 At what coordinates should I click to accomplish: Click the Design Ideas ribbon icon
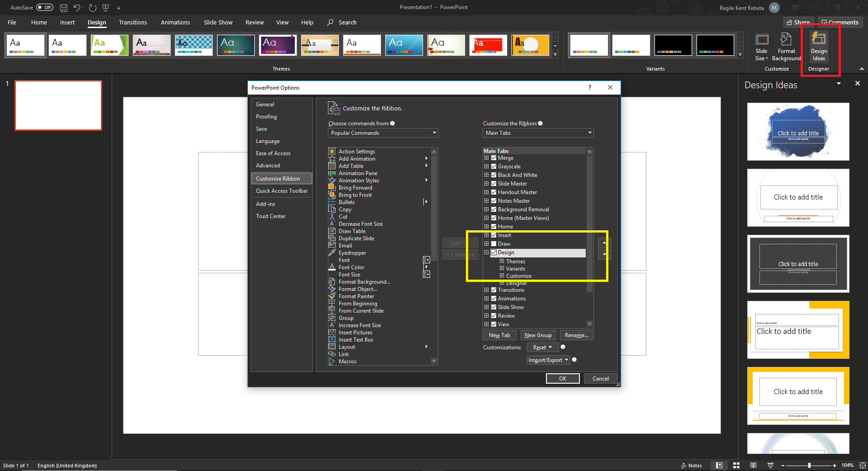pyautogui.click(x=819, y=47)
